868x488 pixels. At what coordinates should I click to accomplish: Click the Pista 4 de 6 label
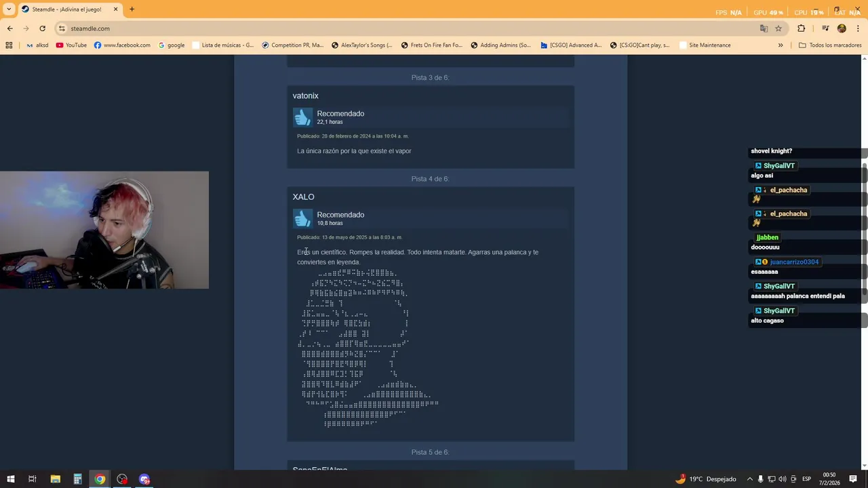[x=430, y=178]
